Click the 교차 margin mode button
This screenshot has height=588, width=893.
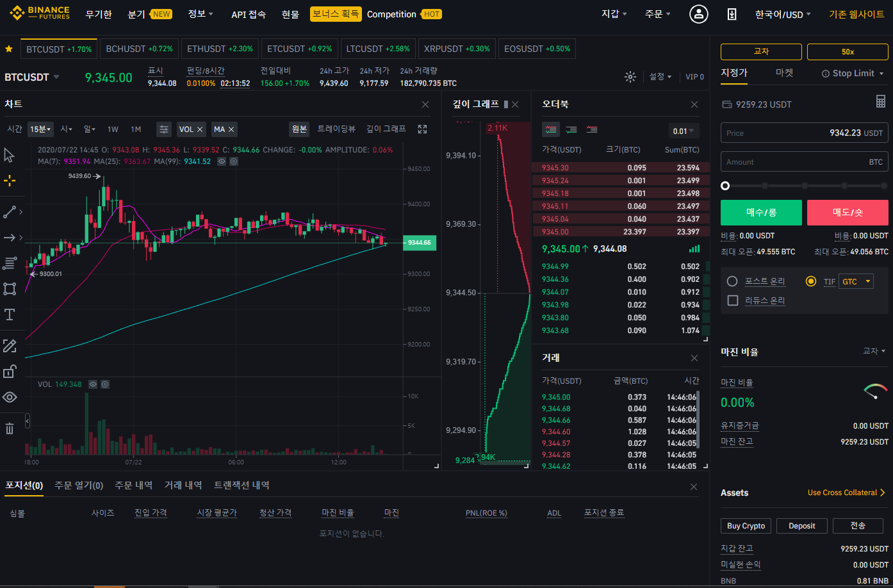tap(761, 52)
